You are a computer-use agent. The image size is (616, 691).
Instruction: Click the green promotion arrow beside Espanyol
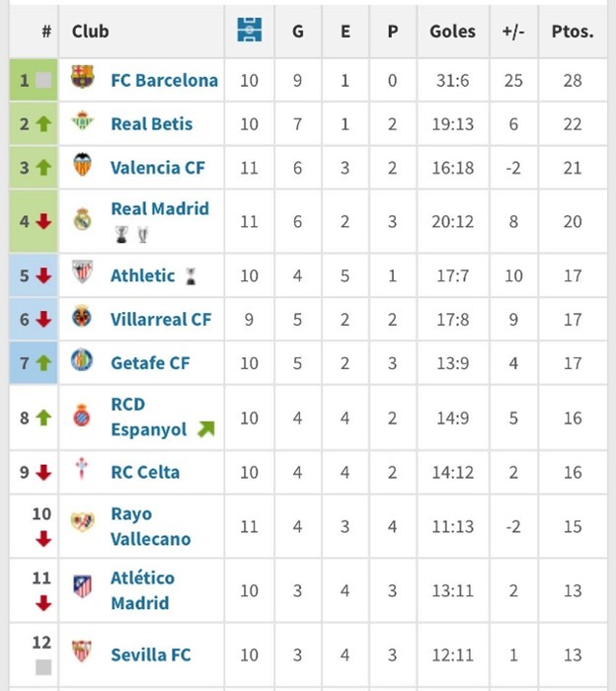coord(206,428)
